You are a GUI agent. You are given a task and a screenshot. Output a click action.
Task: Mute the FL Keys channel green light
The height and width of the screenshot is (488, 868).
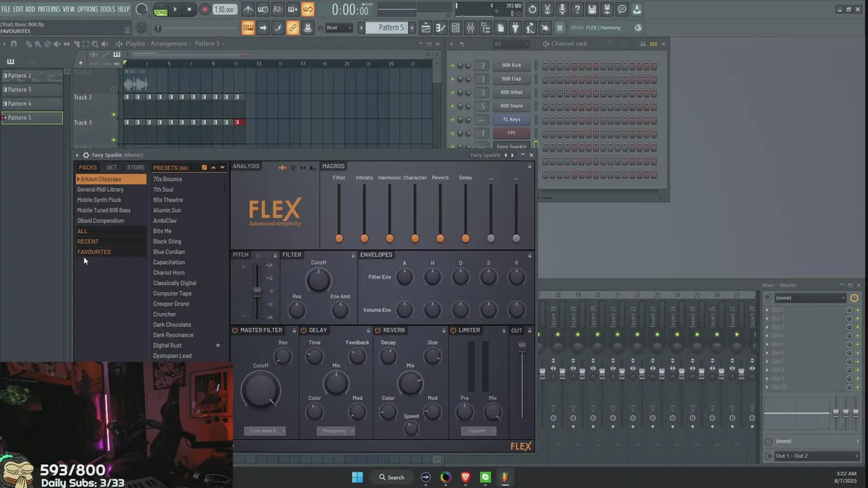point(452,120)
